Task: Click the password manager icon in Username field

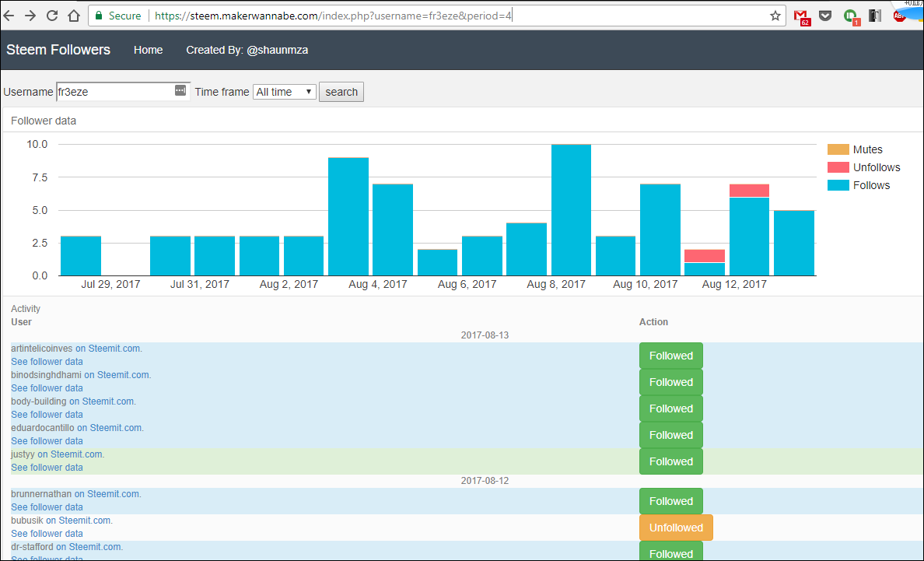Action: pyautogui.click(x=180, y=90)
